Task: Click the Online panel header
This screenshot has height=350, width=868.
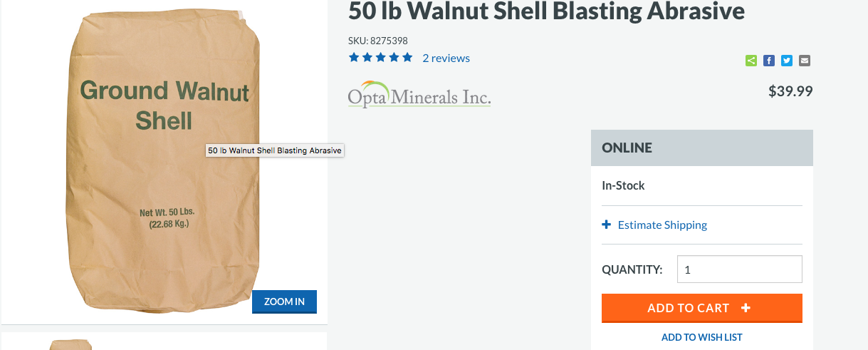Action: click(701, 148)
